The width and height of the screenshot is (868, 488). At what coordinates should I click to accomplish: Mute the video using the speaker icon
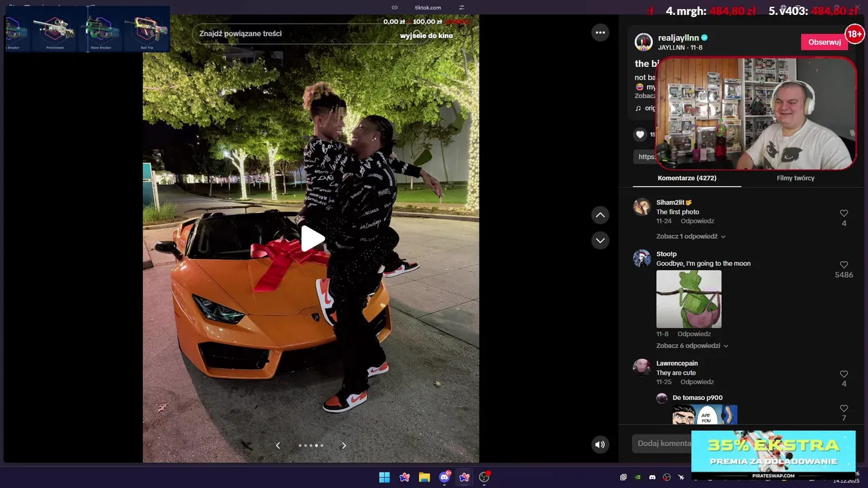[599, 445]
